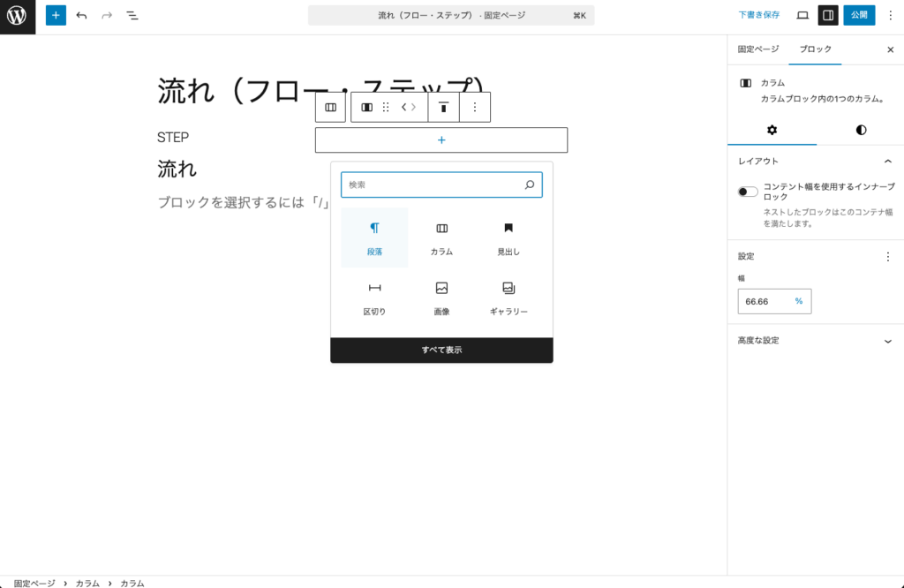Insert a Paragraph block from the inserter
This screenshot has width=904, height=588.
(373, 237)
